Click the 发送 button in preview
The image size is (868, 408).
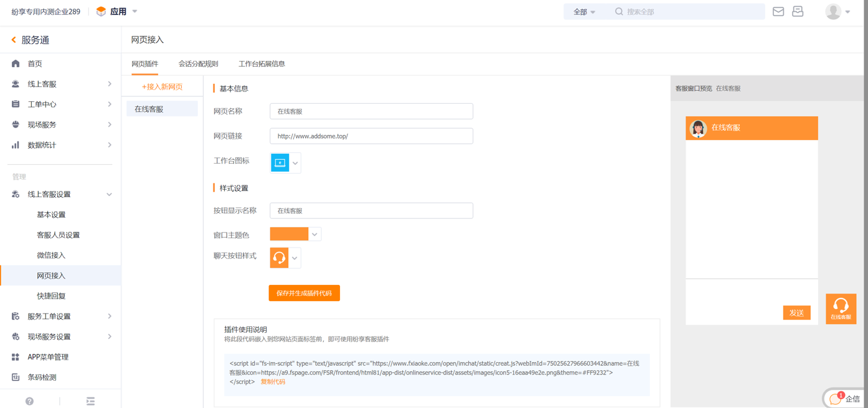click(x=796, y=313)
